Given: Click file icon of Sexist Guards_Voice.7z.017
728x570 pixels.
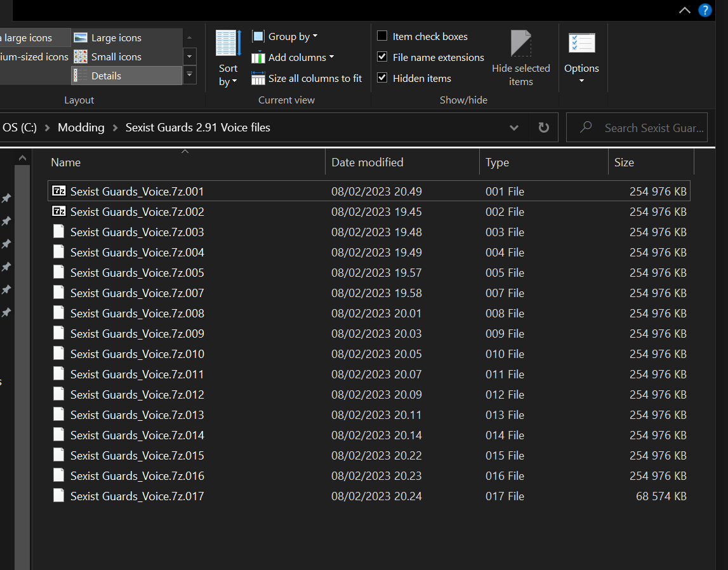Looking at the screenshot, I should tap(58, 495).
